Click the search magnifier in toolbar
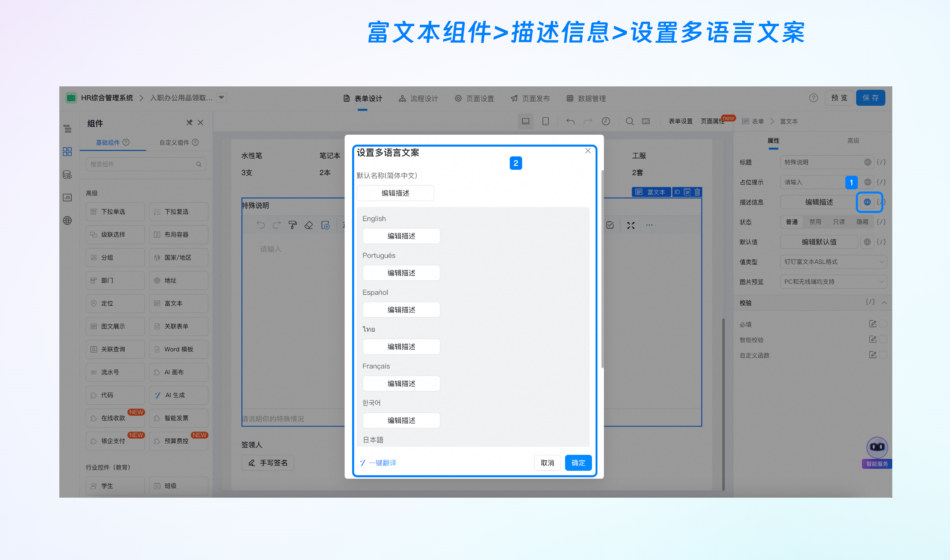950x560 pixels. click(x=630, y=121)
